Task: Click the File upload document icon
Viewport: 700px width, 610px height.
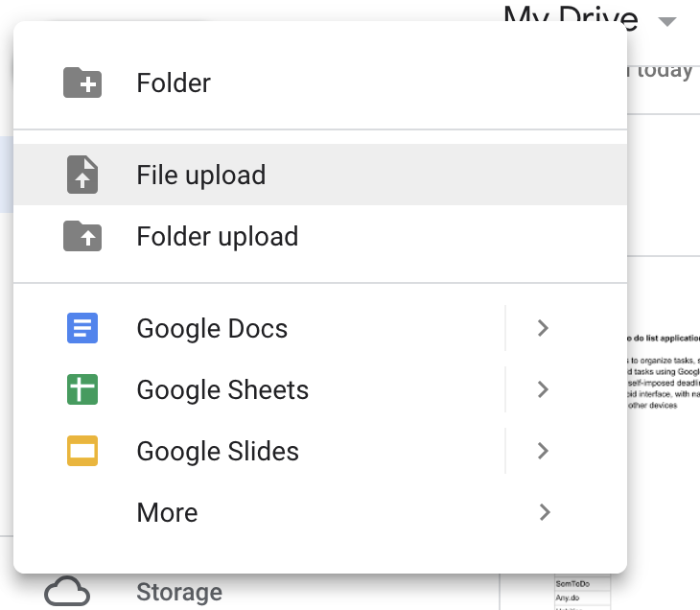Action: [x=82, y=175]
